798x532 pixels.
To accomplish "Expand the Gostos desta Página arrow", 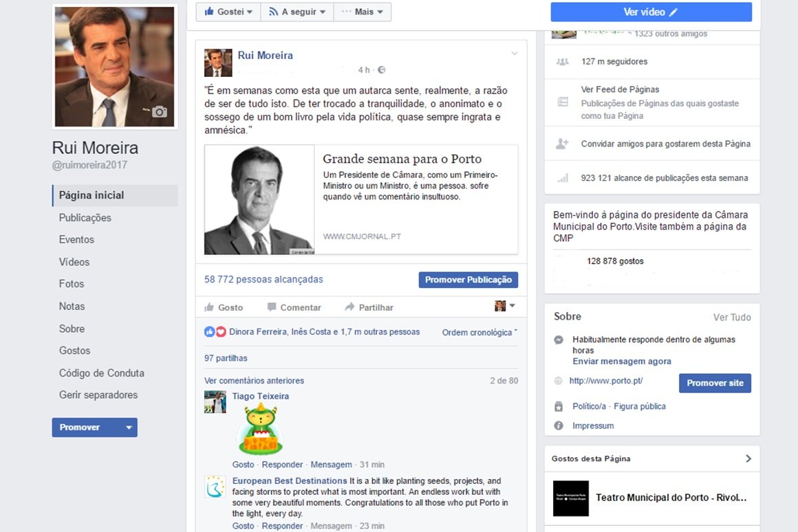I will point(748,458).
